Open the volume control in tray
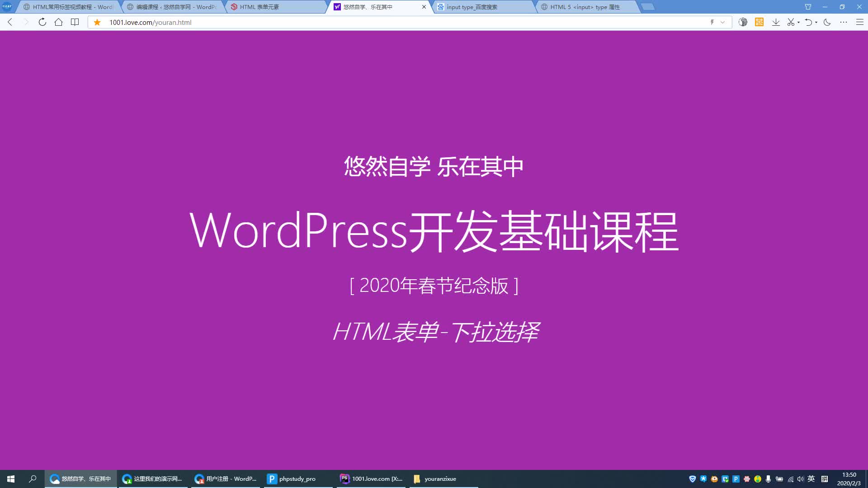 coord(801,479)
